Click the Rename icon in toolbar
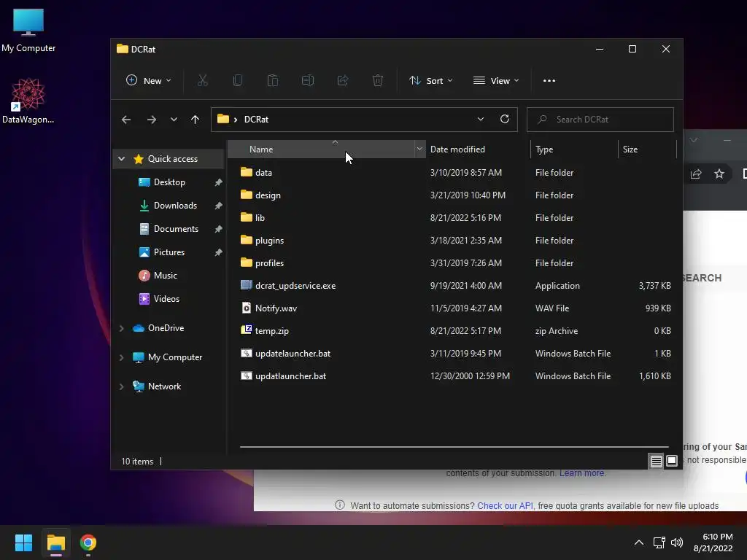747x560 pixels. [308, 80]
